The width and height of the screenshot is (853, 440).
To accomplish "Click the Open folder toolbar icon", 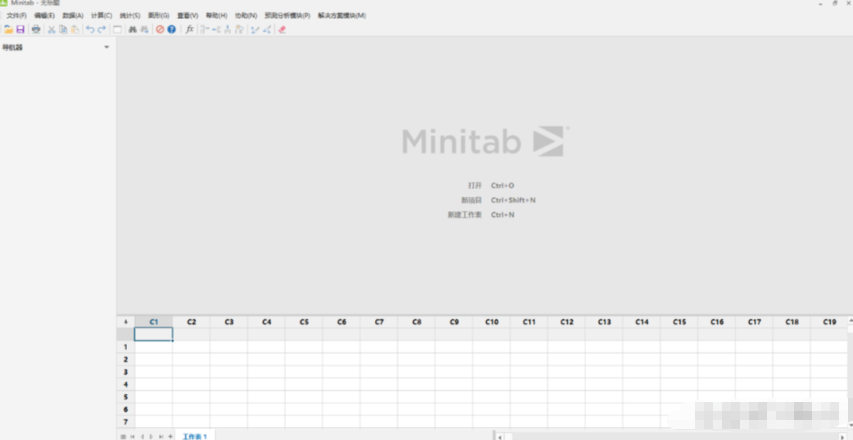I will click(9, 29).
